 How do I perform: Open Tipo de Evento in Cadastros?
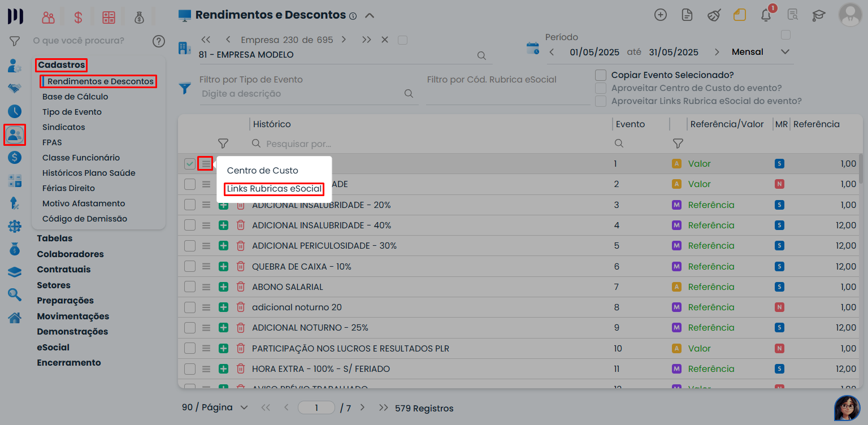(72, 112)
